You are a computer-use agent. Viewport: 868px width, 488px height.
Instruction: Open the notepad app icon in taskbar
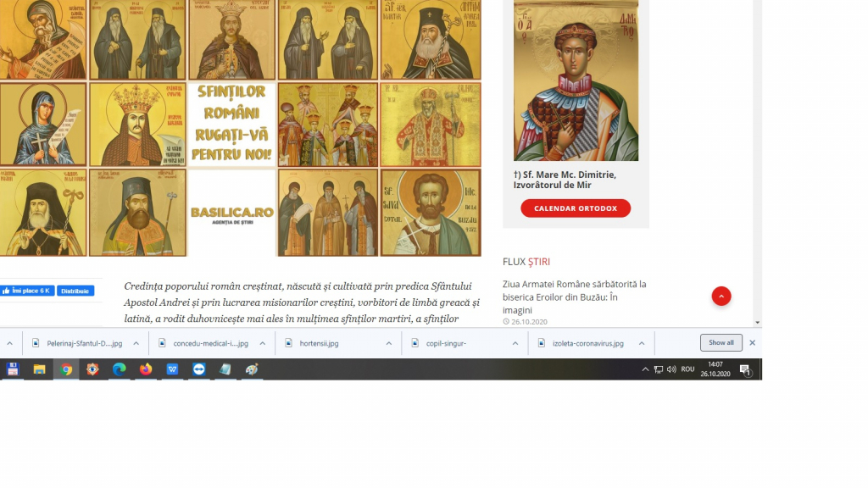225,369
